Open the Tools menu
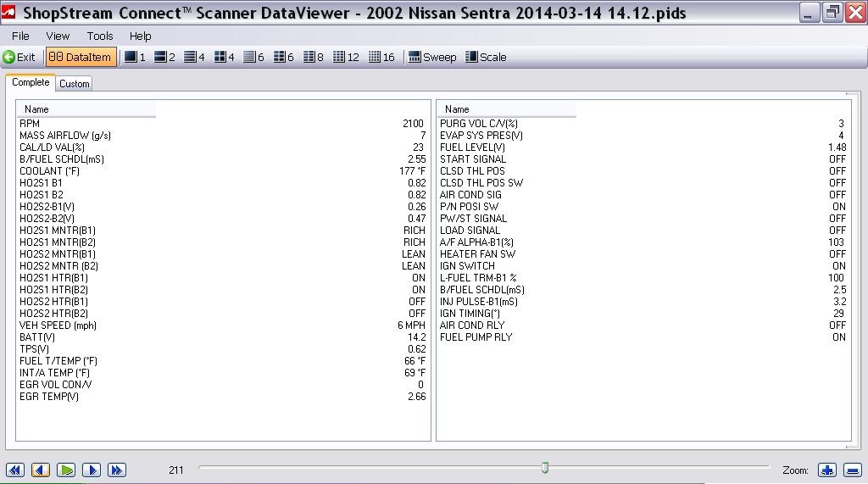This screenshot has height=484, width=868. [100, 36]
